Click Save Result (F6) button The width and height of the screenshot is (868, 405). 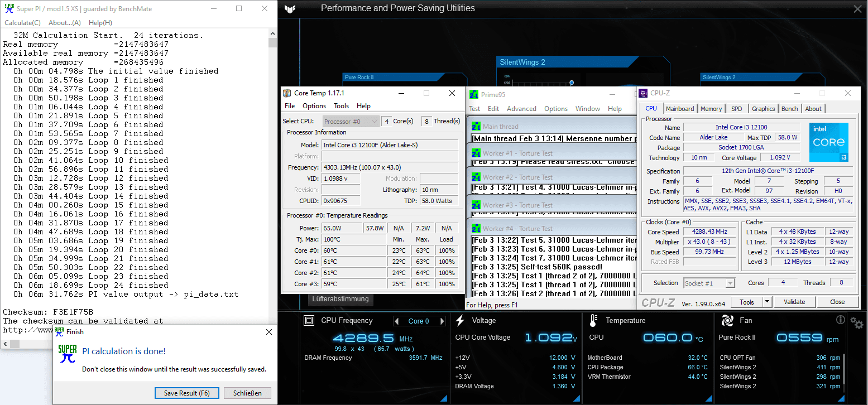pos(187,393)
